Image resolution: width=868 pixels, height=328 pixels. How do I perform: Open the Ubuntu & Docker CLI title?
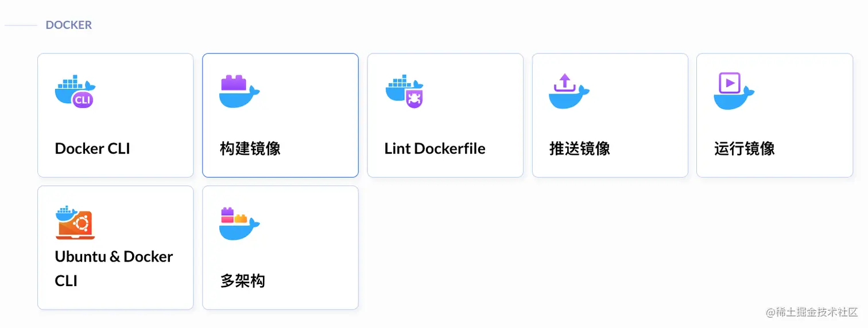pos(114,268)
